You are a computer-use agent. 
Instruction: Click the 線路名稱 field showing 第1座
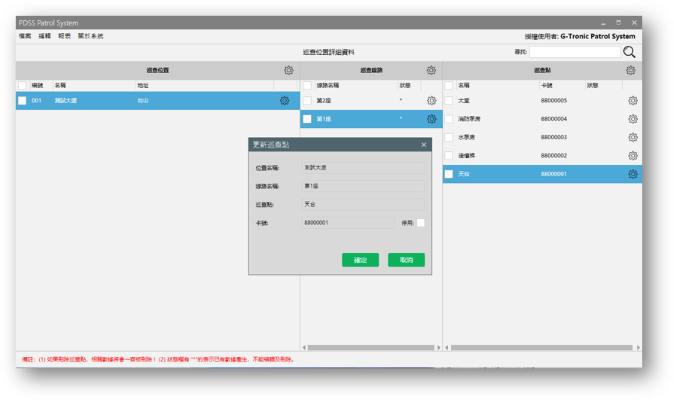point(363,186)
